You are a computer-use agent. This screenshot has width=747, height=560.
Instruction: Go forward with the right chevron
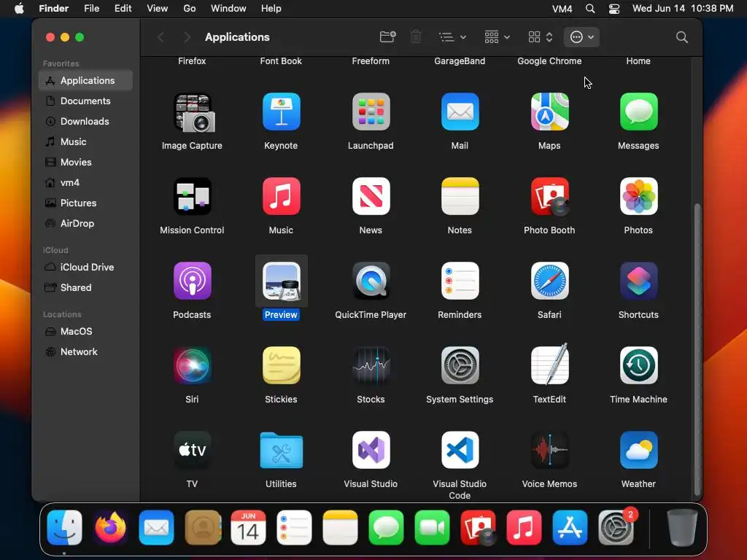[x=187, y=37]
